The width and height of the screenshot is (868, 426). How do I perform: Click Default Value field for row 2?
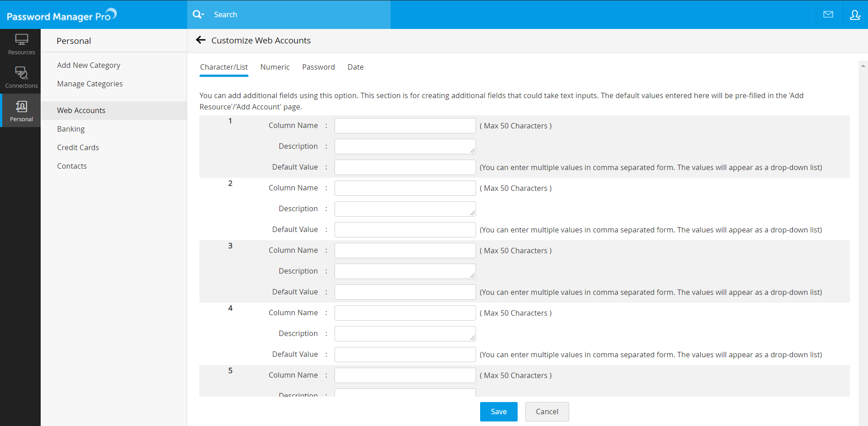(405, 230)
